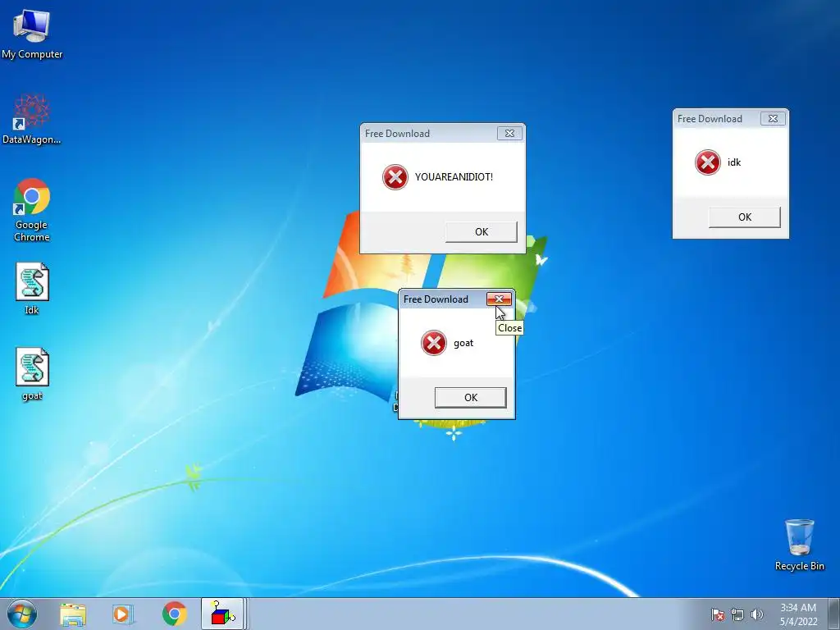Click the goat dialog's Free Download title

click(x=436, y=299)
